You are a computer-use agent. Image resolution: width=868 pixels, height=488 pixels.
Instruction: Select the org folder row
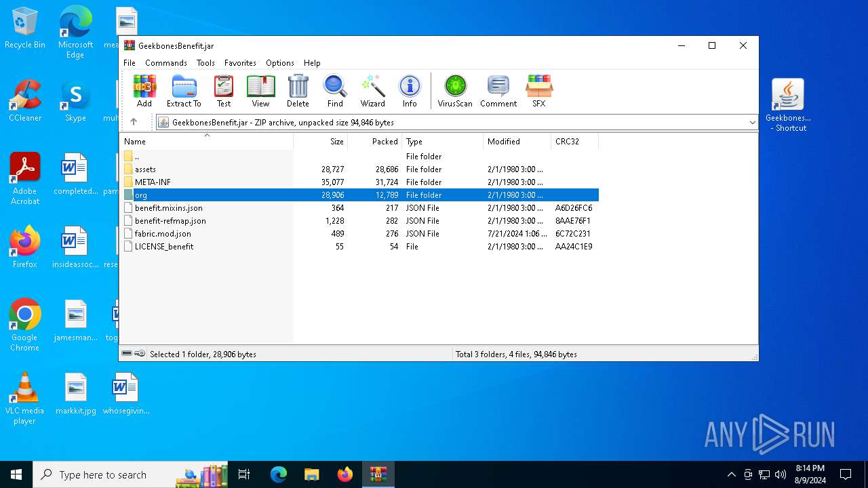(359, 195)
